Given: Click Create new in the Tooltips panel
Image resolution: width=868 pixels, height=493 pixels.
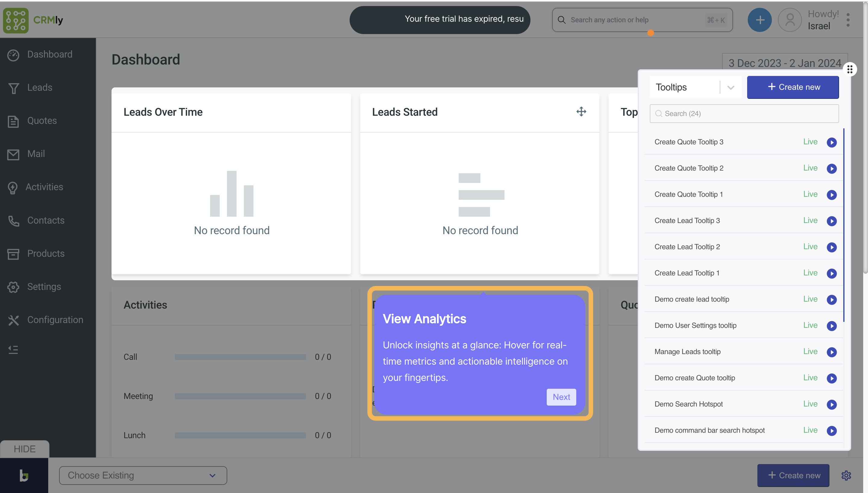Looking at the screenshot, I should click(x=793, y=87).
